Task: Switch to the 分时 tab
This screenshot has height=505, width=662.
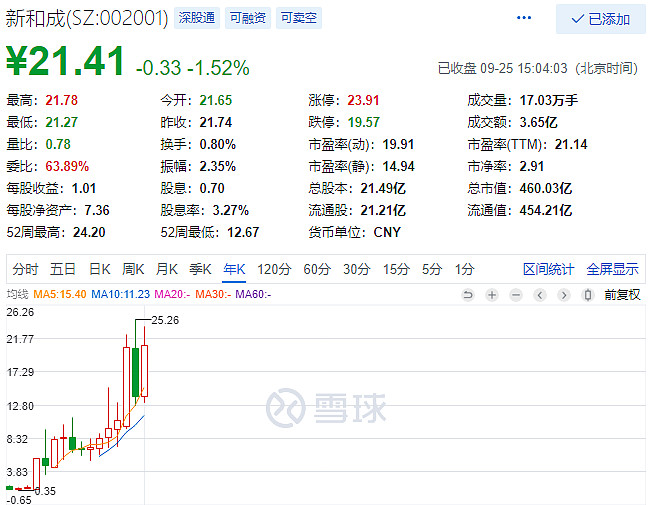Action: coord(25,269)
